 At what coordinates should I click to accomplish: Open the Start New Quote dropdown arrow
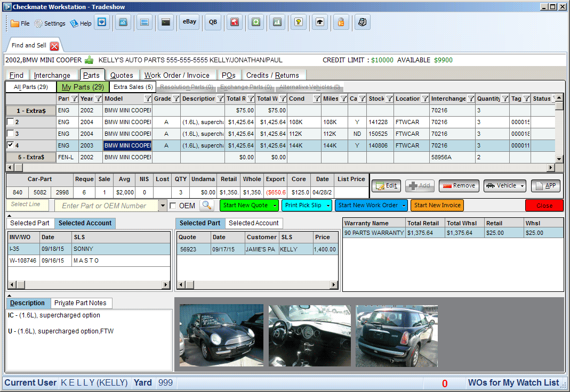pos(275,206)
